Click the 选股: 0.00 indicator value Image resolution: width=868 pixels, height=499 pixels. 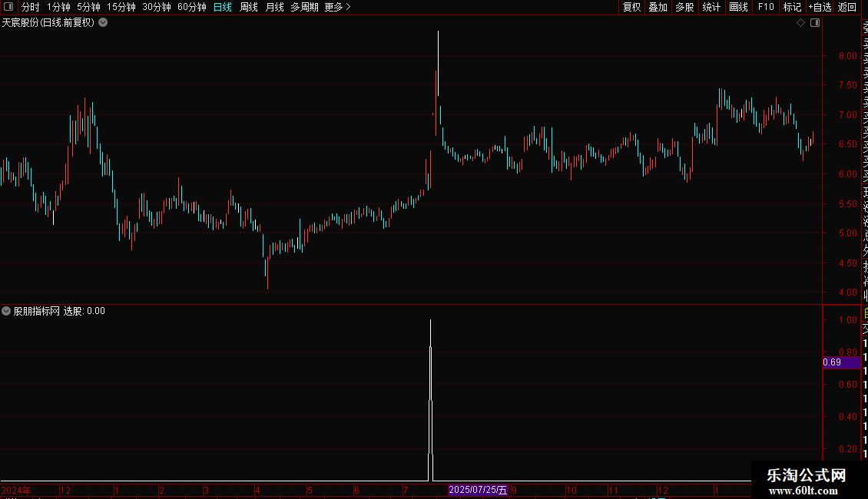pyautogui.click(x=84, y=311)
